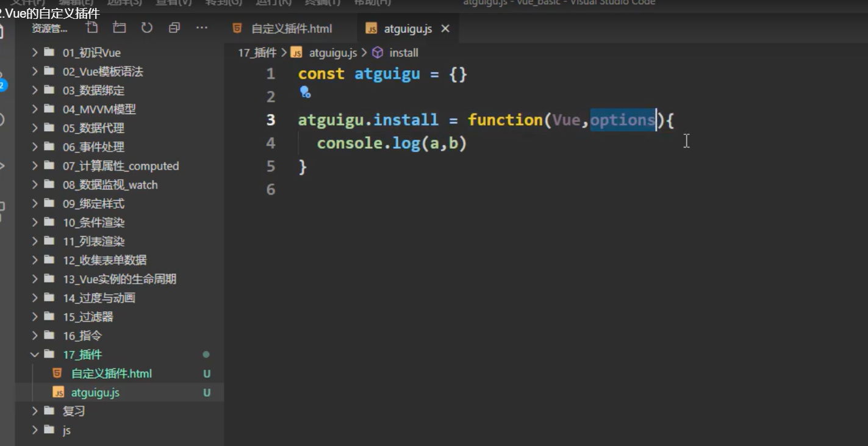Click the JS icon on the atguigu.js tab
Screen dimensions: 868x446
click(x=371, y=29)
